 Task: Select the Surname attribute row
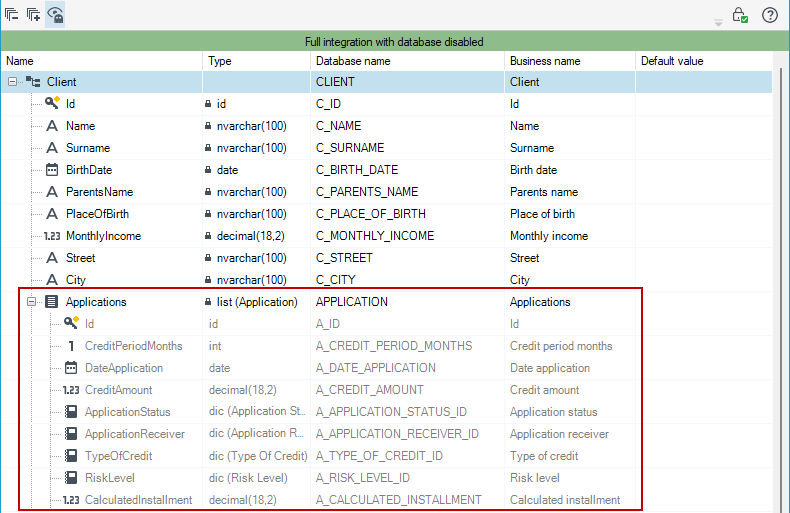pos(386,148)
